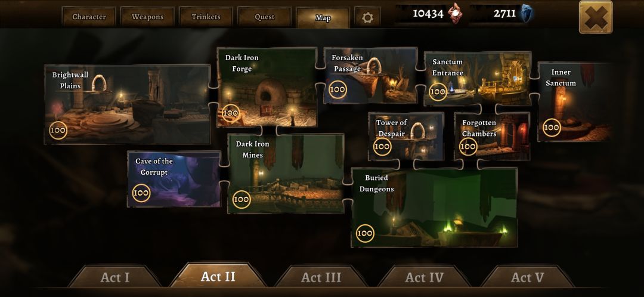Choose the Dark Iron Mines map tile

pyautogui.click(x=286, y=174)
